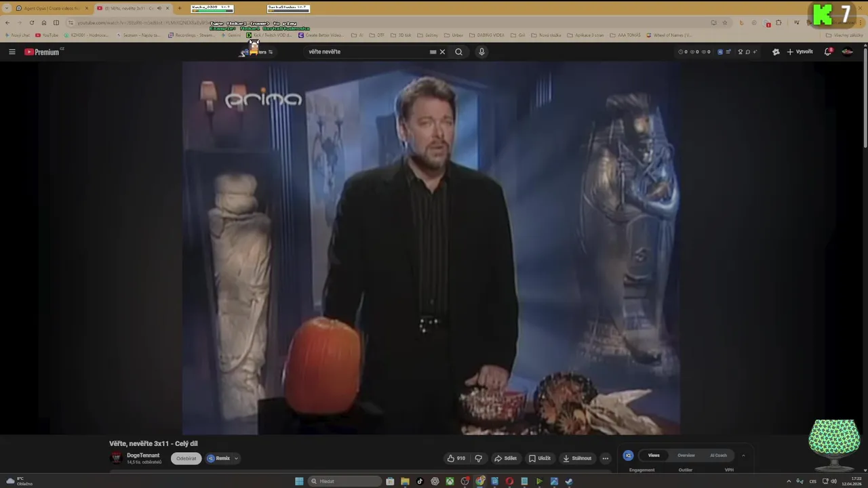Image resolution: width=868 pixels, height=488 pixels.
Task: Click the Remix button
Action: (x=219, y=458)
